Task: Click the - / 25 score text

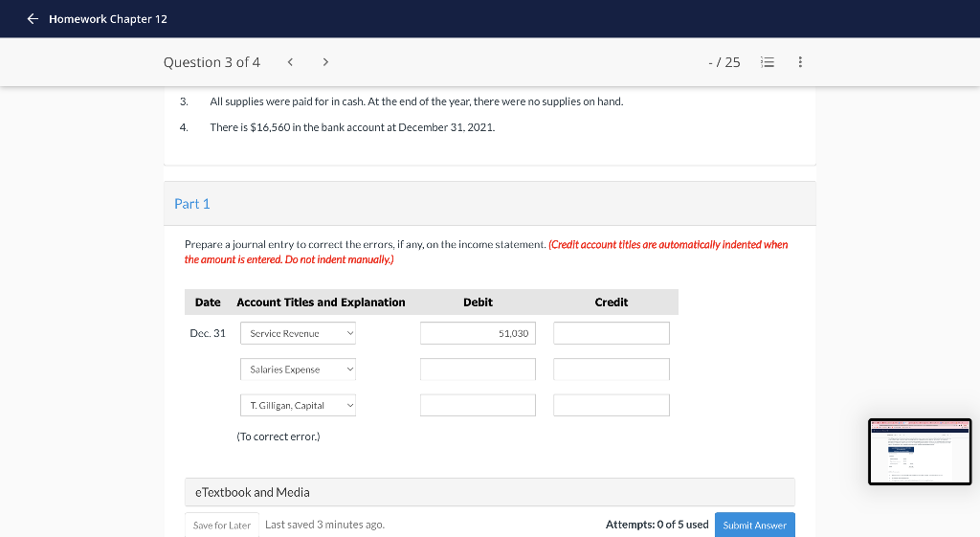Action: click(x=724, y=62)
